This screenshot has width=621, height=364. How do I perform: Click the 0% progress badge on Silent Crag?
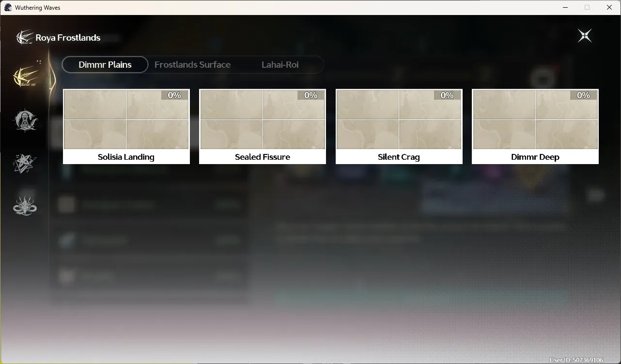(x=447, y=95)
